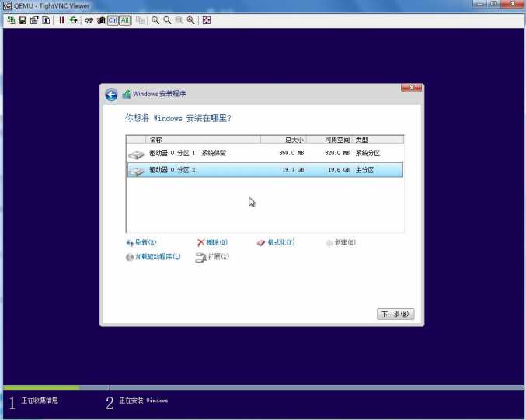Image resolution: width=526 pixels, height=420 pixels.
Task: Click the 你想将 Windows 安装在哪里? heading
Action: (x=178, y=118)
